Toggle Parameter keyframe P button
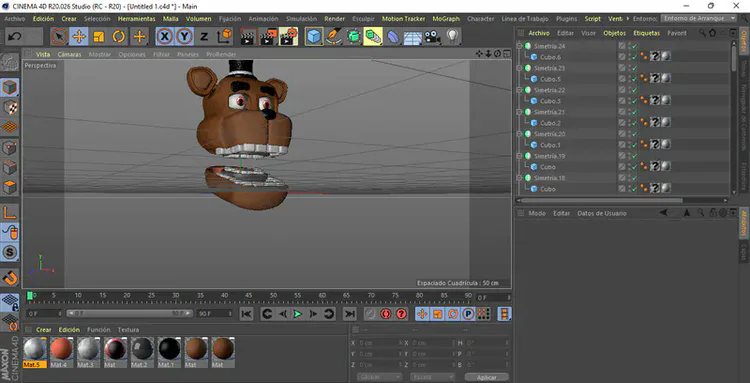This screenshot has height=383, width=750. (x=468, y=314)
